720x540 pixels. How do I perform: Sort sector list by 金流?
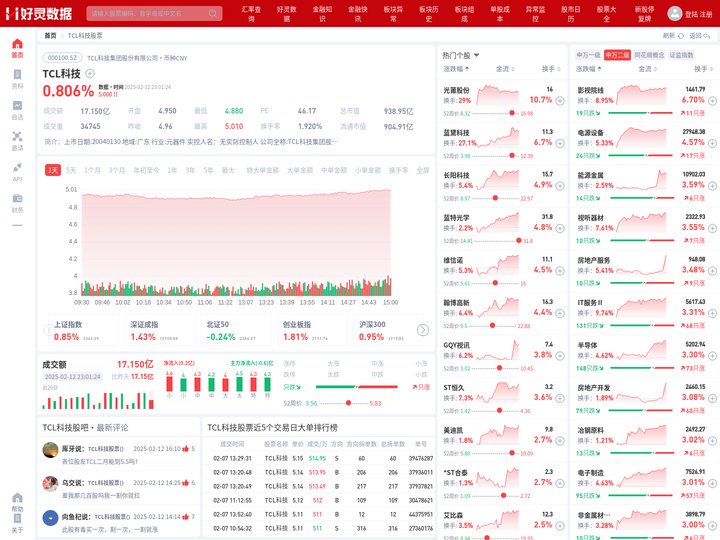pos(647,69)
